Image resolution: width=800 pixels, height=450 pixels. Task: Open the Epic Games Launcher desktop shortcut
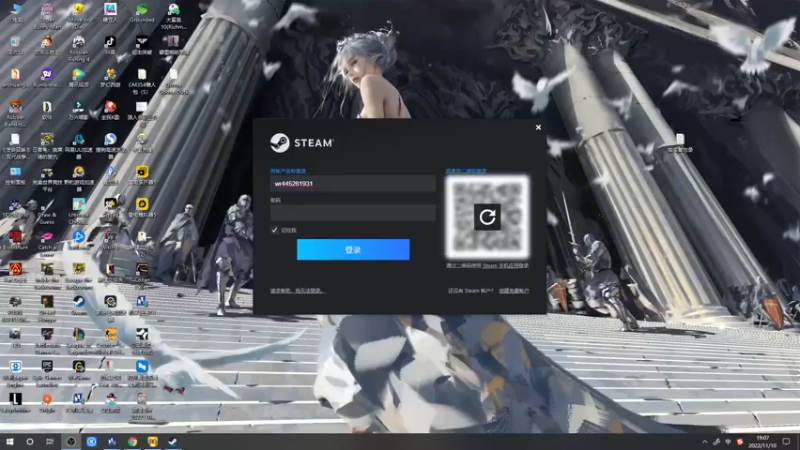click(x=47, y=373)
